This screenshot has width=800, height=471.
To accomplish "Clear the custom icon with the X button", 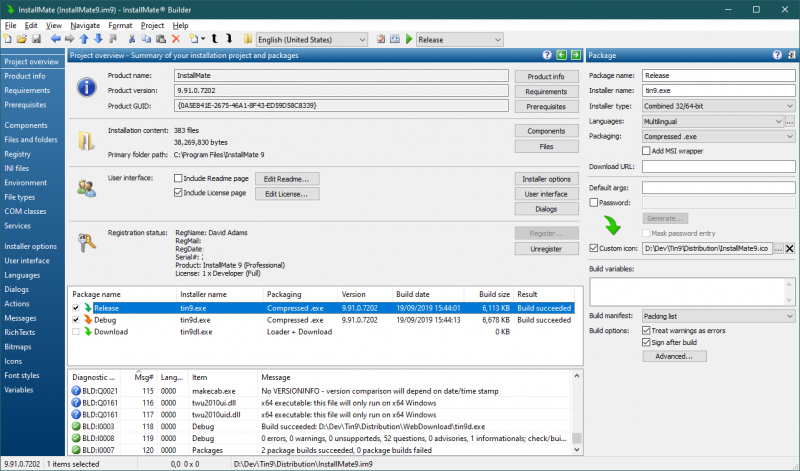I will point(789,248).
